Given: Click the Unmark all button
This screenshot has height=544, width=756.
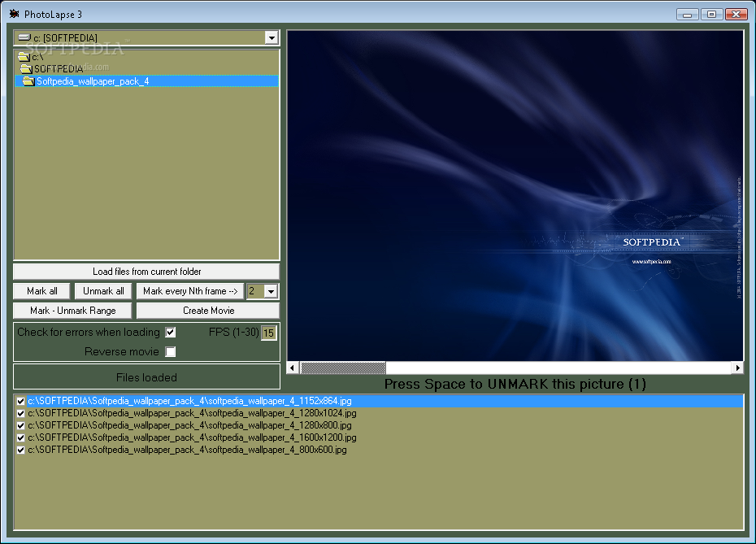Looking at the screenshot, I should pyautogui.click(x=103, y=291).
